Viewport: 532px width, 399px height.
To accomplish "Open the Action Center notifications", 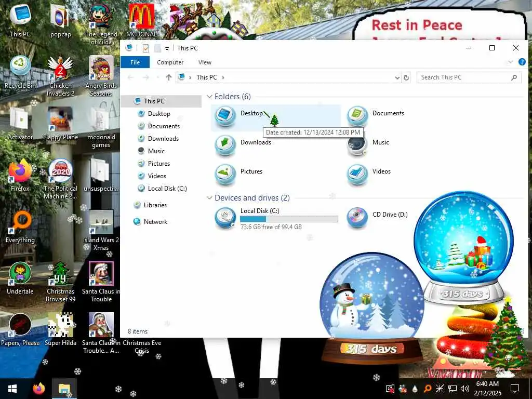I will (x=515, y=389).
